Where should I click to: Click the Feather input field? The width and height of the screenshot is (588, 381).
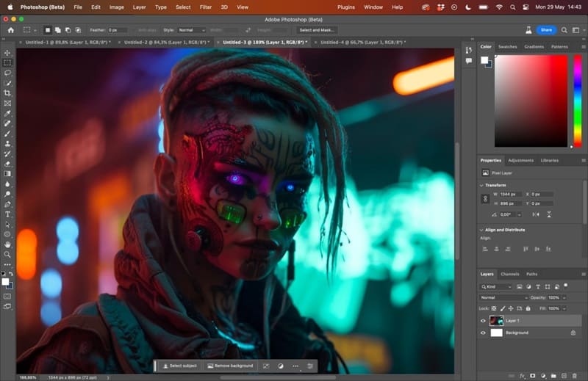click(x=118, y=30)
